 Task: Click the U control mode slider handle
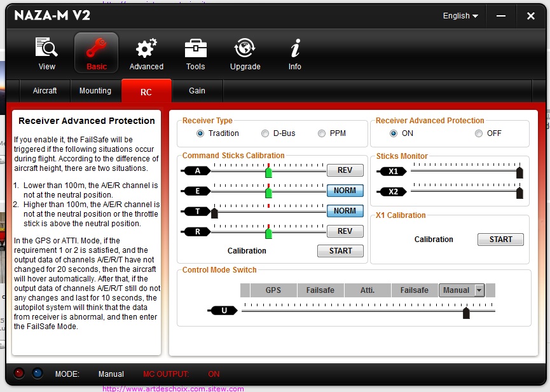pos(466,313)
